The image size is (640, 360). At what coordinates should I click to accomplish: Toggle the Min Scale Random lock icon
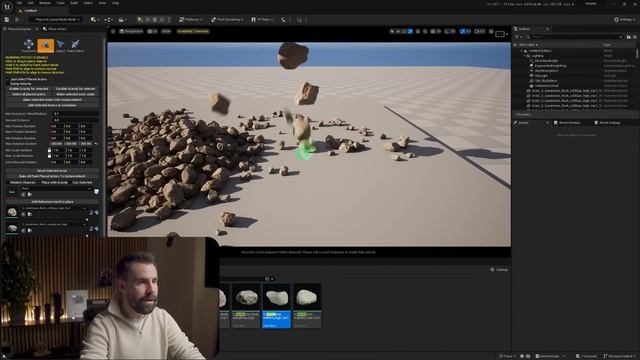(x=49, y=150)
